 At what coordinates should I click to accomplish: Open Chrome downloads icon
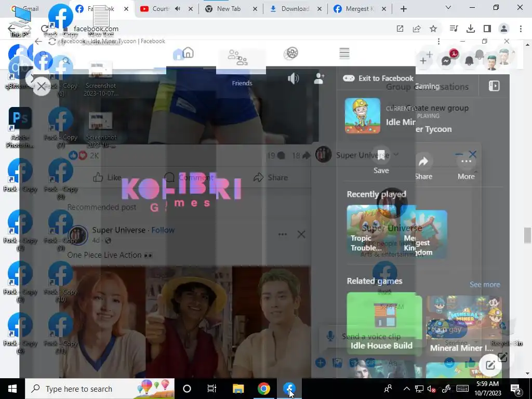[471, 29]
